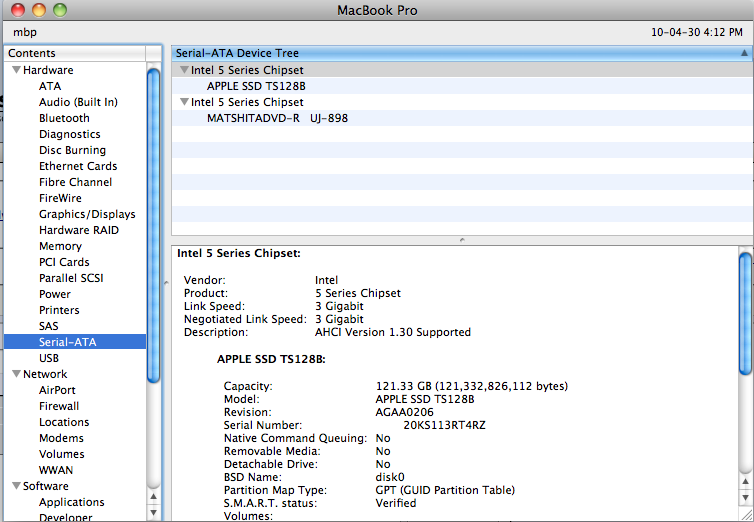Open FireWire section
The height and width of the screenshot is (522, 754).
click(61, 198)
